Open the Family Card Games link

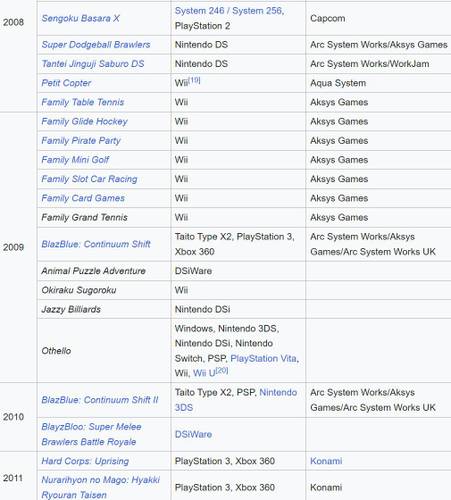[x=83, y=198]
